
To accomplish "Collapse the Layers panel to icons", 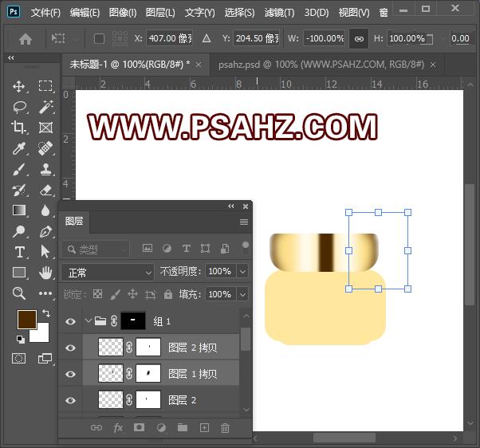I will [230, 206].
